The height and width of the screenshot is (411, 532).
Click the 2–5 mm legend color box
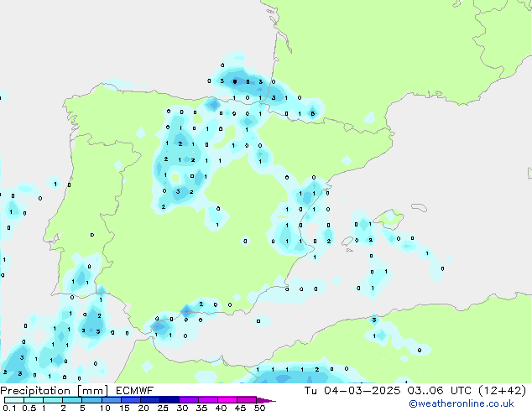click(x=72, y=400)
